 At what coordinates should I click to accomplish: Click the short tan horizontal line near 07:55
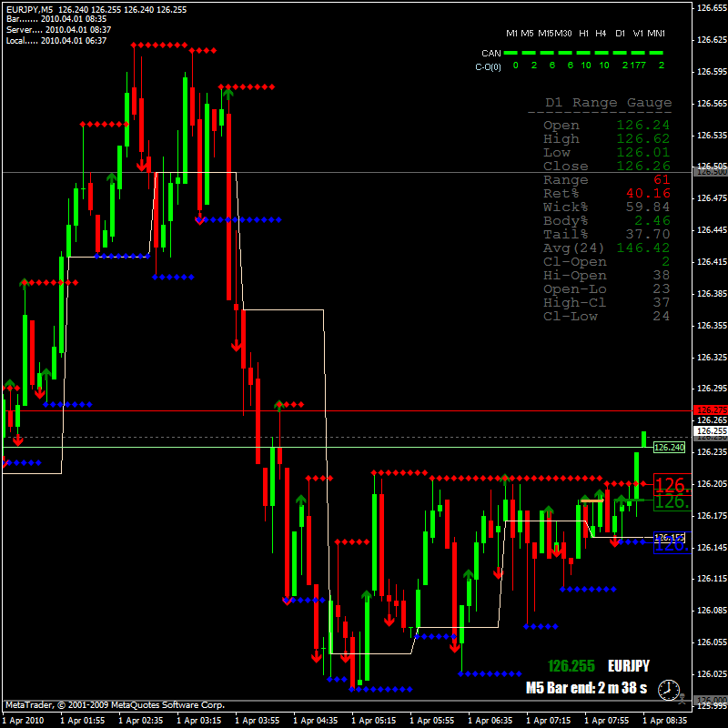click(592, 501)
